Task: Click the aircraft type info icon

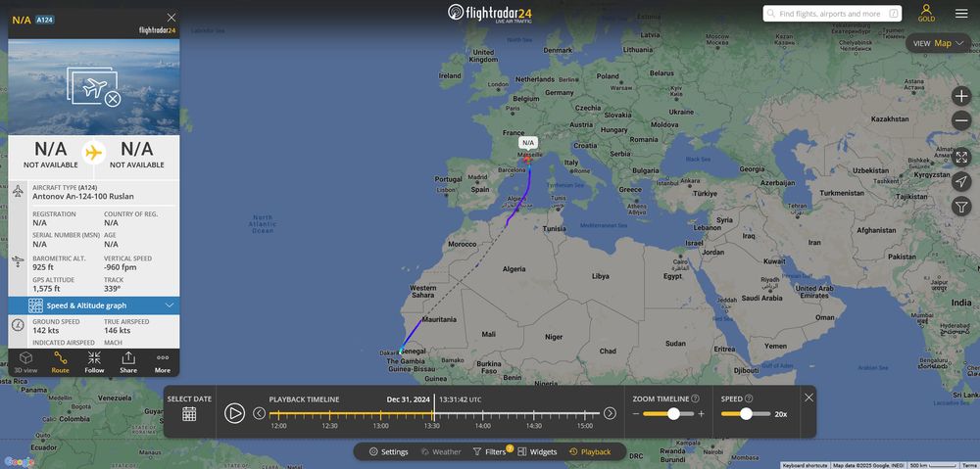Action: [x=18, y=191]
